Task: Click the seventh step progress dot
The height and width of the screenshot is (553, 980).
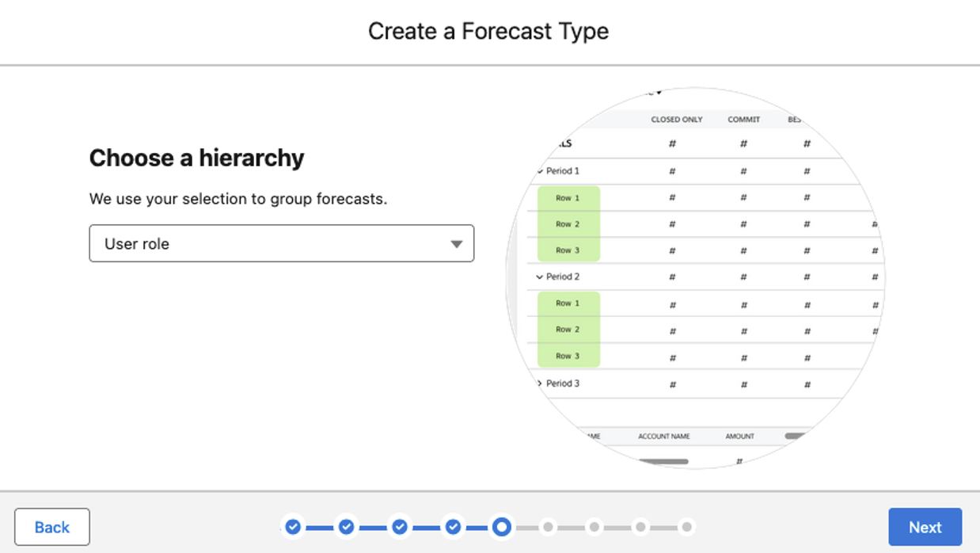Action: 594,527
